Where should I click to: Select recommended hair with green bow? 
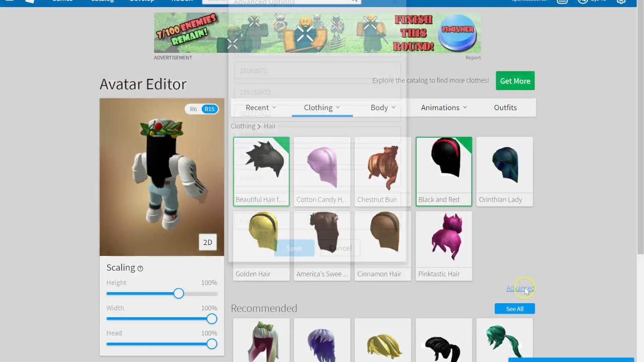click(261, 340)
